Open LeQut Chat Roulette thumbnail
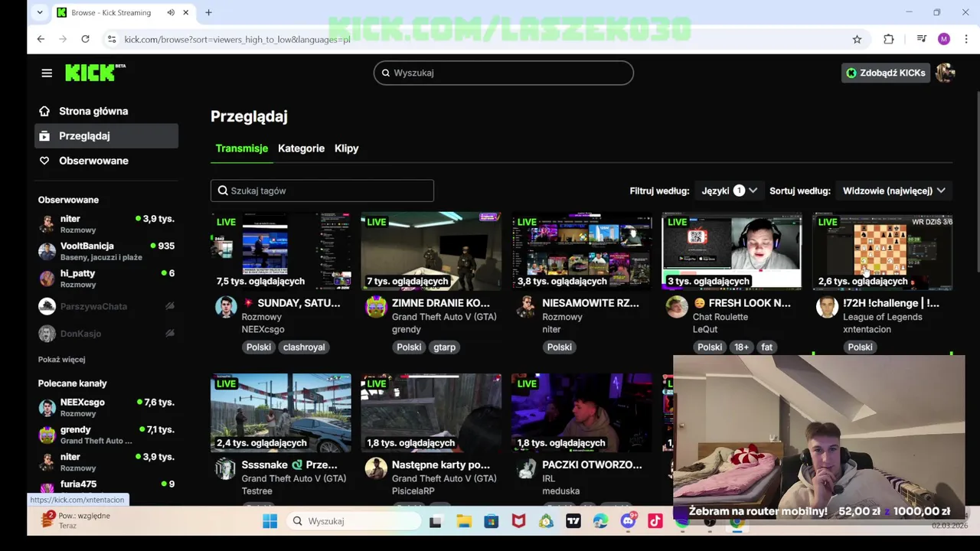Viewport: 980px width, 551px height. [x=731, y=251]
